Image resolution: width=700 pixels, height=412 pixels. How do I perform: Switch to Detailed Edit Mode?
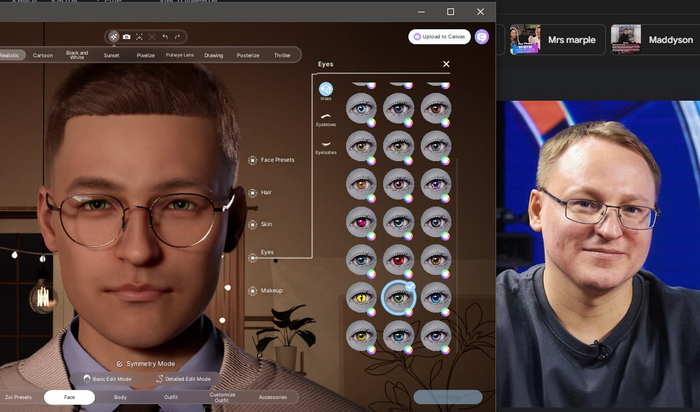coord(184,379)
